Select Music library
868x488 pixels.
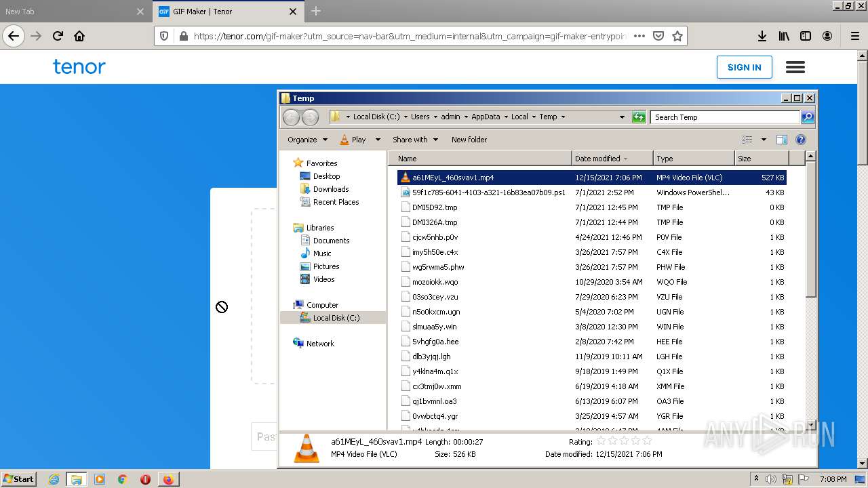322,253
